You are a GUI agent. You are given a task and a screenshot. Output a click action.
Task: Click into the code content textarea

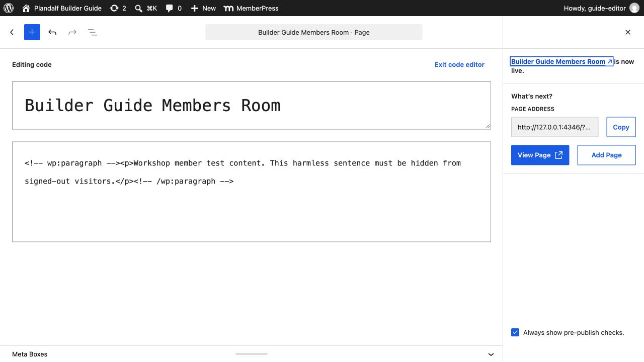252,192
